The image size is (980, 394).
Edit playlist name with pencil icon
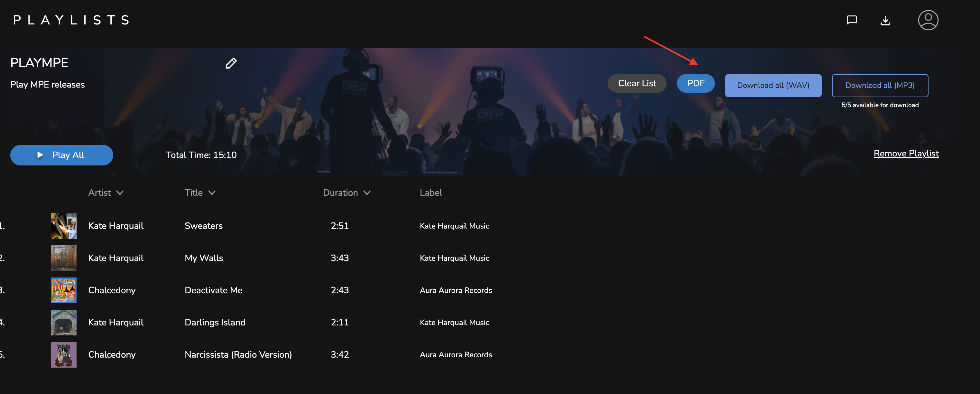pyautogui.click(x=231, y=63)
